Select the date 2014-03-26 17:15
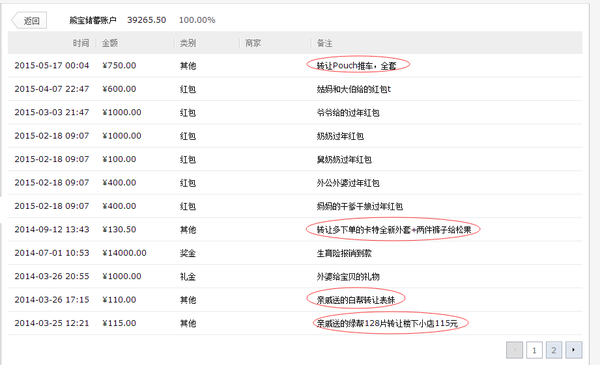This screenshot has height=365, width=600. pyautogui.click(x=52, y=300)
